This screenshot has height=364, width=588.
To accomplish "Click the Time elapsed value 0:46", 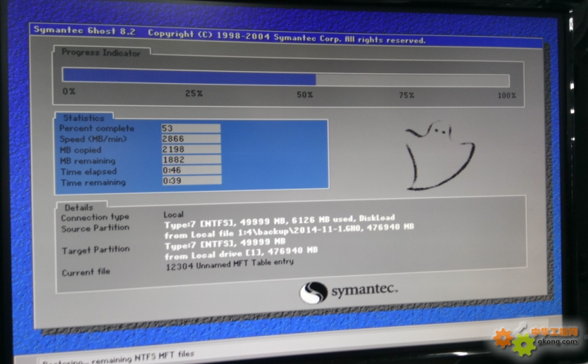I will coord(192,170).
